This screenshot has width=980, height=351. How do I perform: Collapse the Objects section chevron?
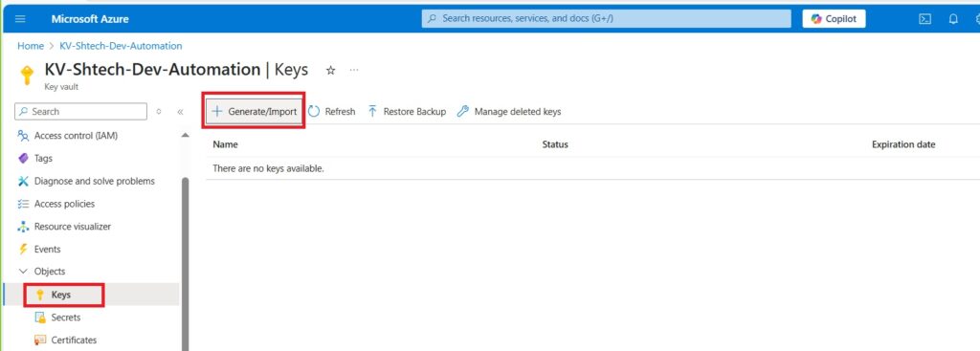(23, 272)
